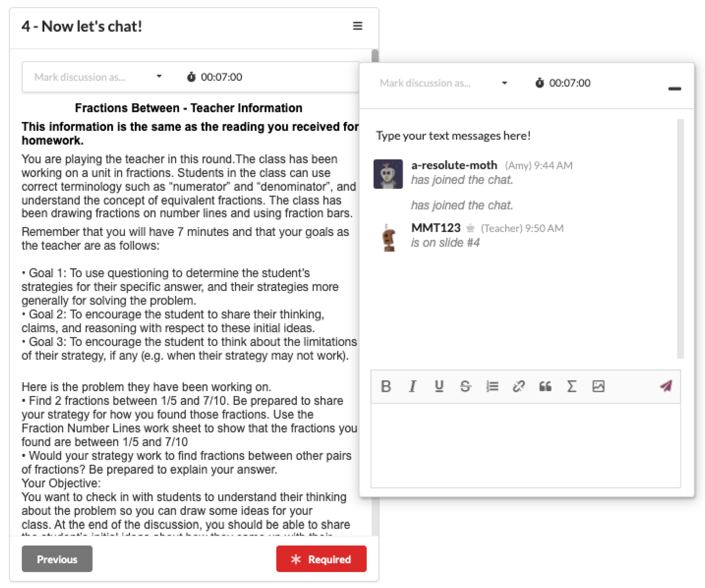Minimize the chat panel with dash button

tap(674, 89)
